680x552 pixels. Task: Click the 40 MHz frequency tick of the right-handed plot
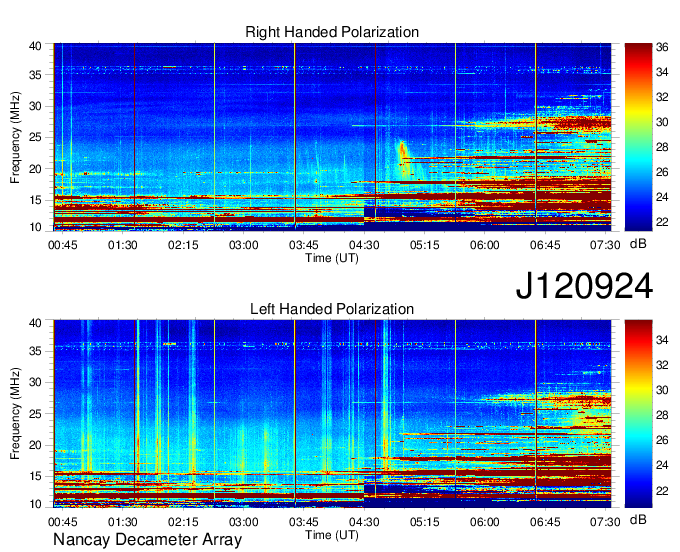click(35, 46)
